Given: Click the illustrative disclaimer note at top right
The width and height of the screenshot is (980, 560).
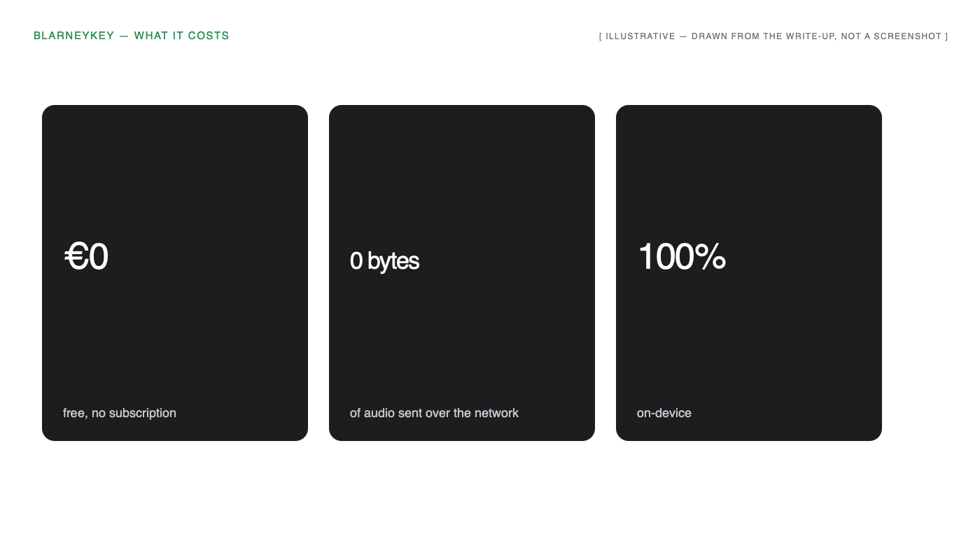Looking at the screenshot, I should point(773,36).
